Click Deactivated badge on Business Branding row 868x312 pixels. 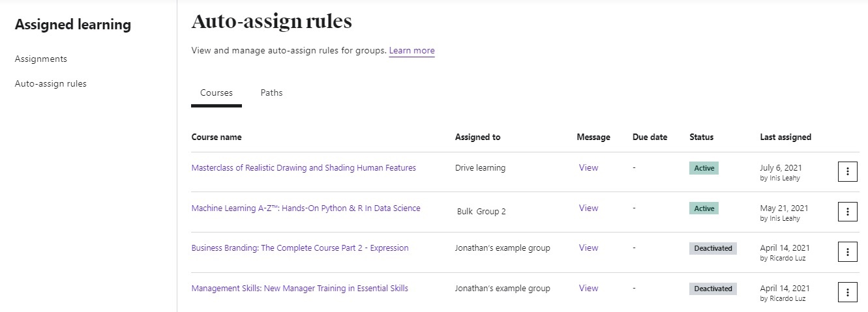coord(713,248)
